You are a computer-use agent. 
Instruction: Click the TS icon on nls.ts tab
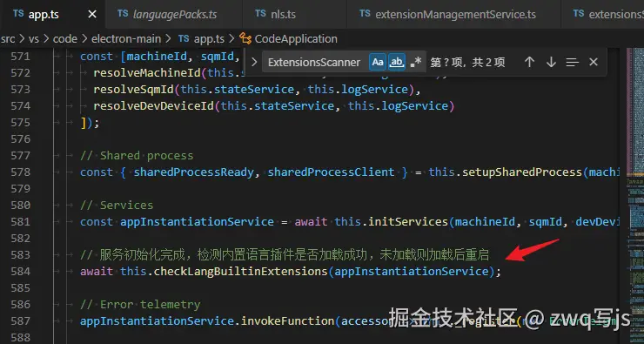tap(260, 14)
